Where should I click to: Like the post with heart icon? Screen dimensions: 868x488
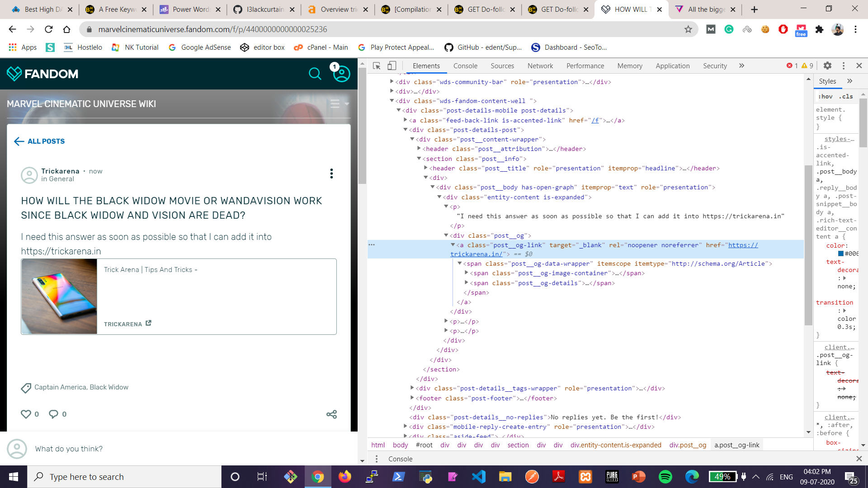pos(26,414)
